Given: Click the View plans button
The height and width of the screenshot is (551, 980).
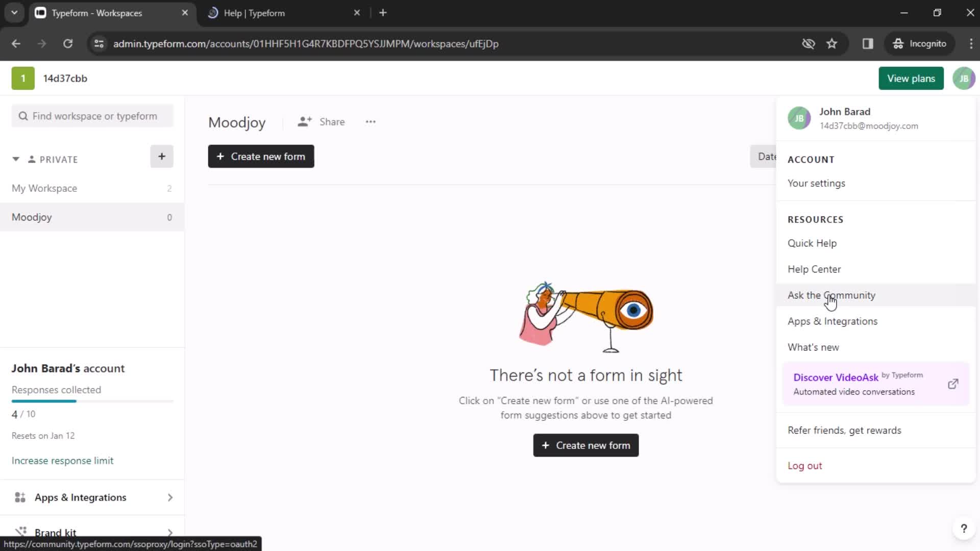Looking at the screenshot, I should coord(912,78).
